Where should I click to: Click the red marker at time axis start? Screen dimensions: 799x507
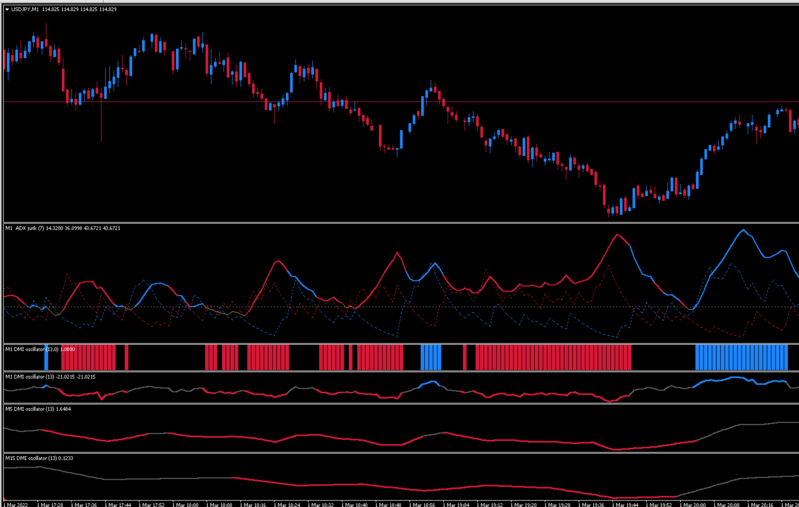point(5,500)
